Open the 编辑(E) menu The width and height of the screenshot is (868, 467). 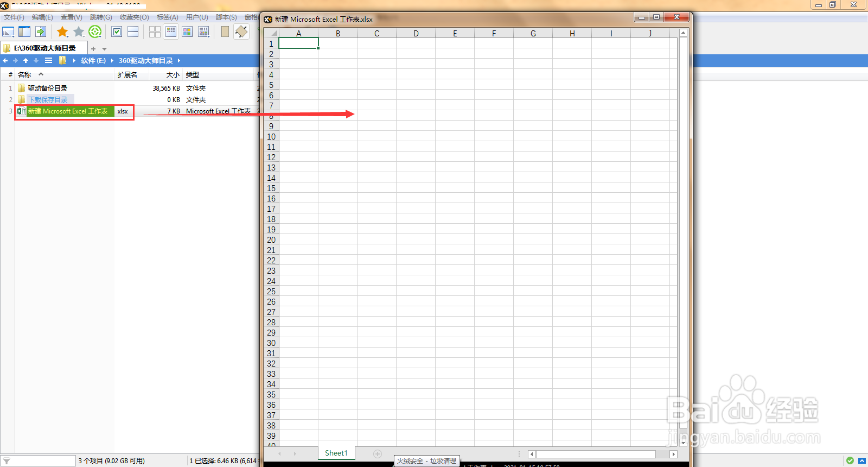coord(42,17)
